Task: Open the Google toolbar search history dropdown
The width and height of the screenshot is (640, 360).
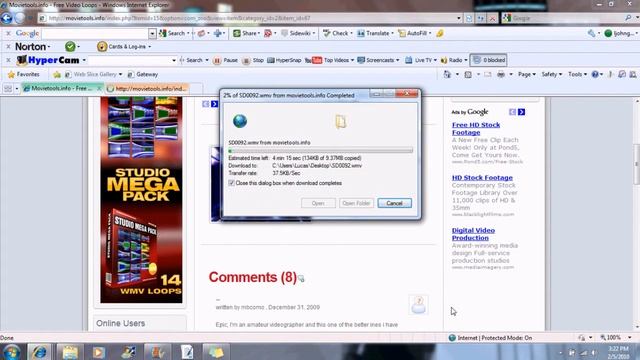Action: tap(152, 33)
